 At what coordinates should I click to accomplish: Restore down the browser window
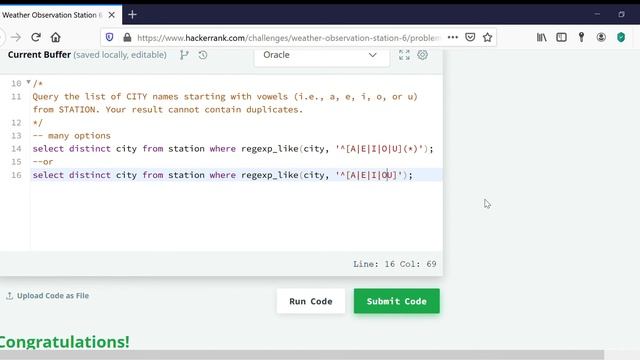621,14
